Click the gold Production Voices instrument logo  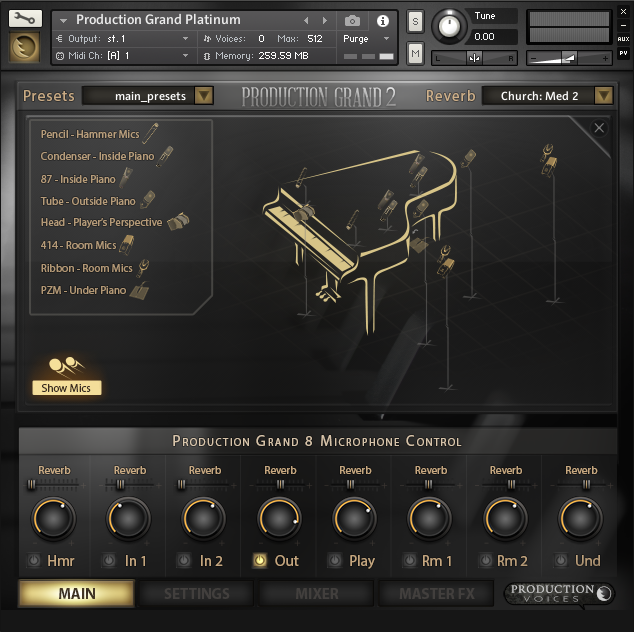[x=25, y=47]
